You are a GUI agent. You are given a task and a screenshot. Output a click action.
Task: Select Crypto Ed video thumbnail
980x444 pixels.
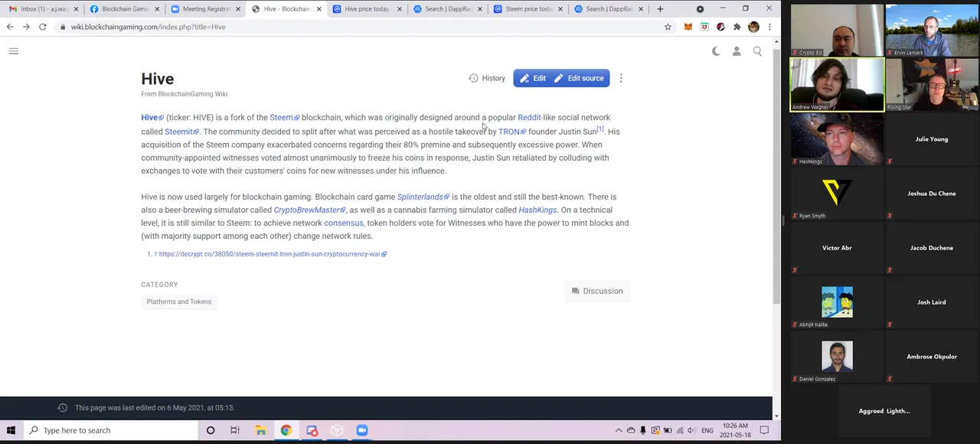[837, 30]
